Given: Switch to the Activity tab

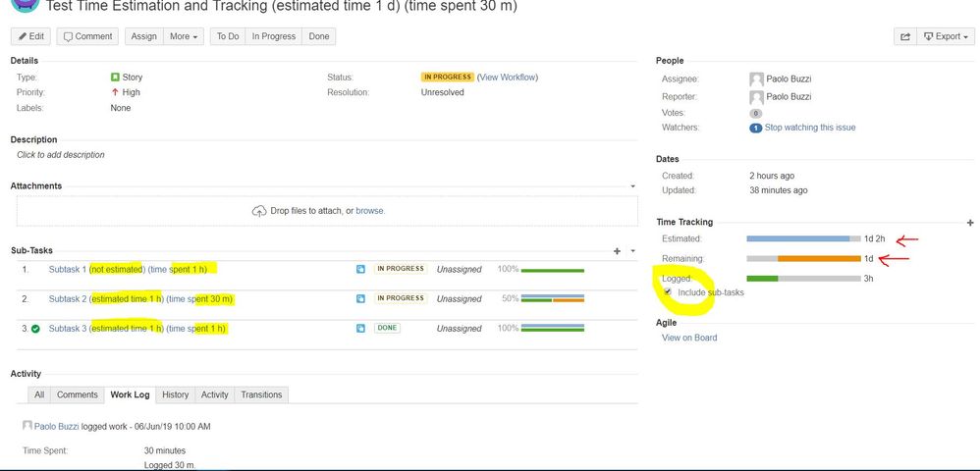Looking at the screenshot, I should click(x=214, y=394).
